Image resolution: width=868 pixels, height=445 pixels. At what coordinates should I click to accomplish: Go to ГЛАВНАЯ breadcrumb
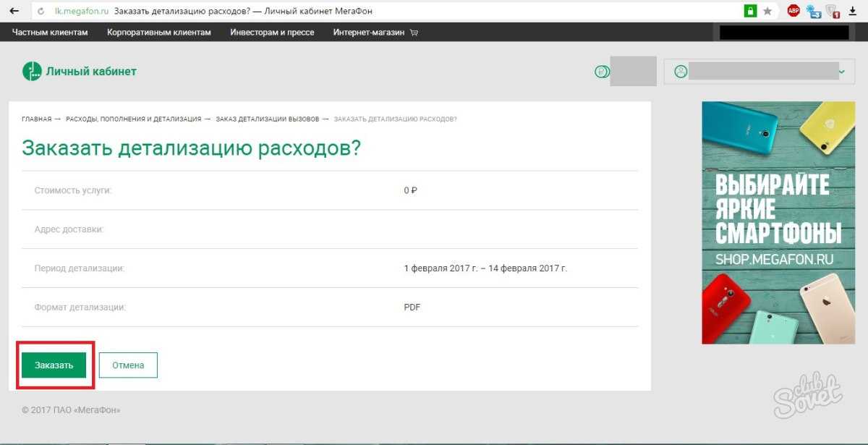[x=37, y=119]
